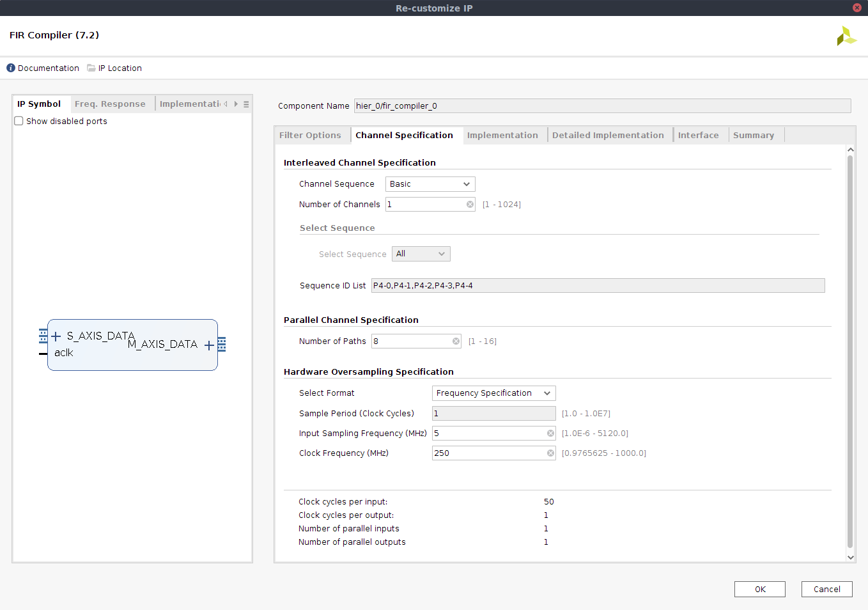Open the left-panel Implementation tab

coord(190,104)
